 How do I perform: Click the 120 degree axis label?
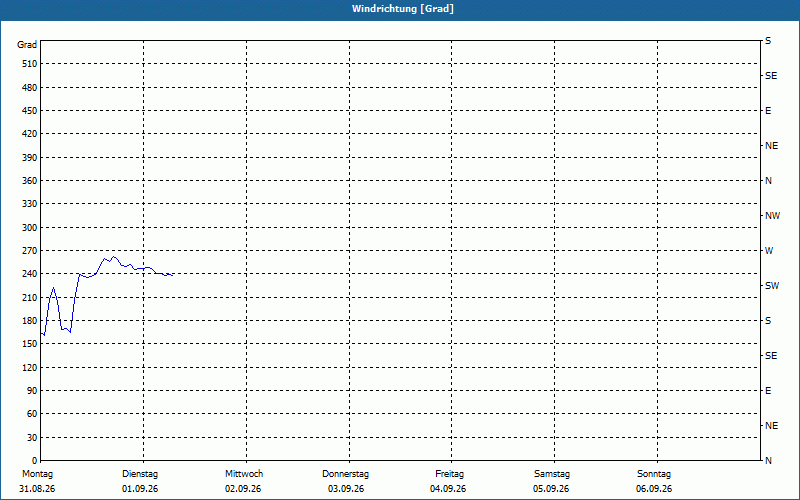[x=30, y=367]
